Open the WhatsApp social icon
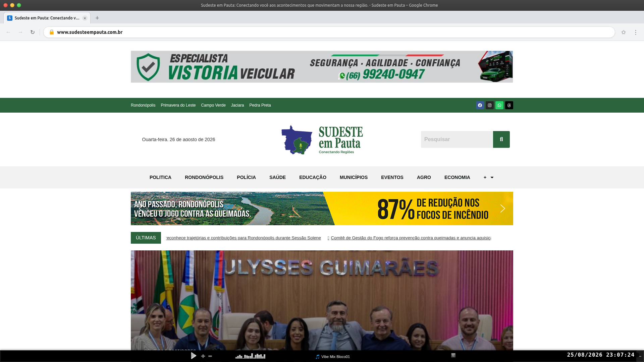Screen dimensions: 644x362 (499, 105)
